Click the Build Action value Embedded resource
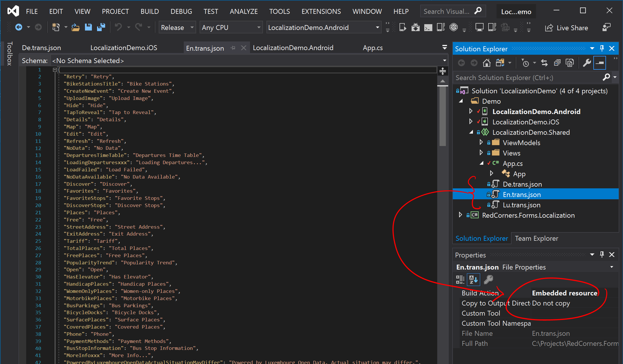Viewport: 623px width, 364px height. pos(565,293)
